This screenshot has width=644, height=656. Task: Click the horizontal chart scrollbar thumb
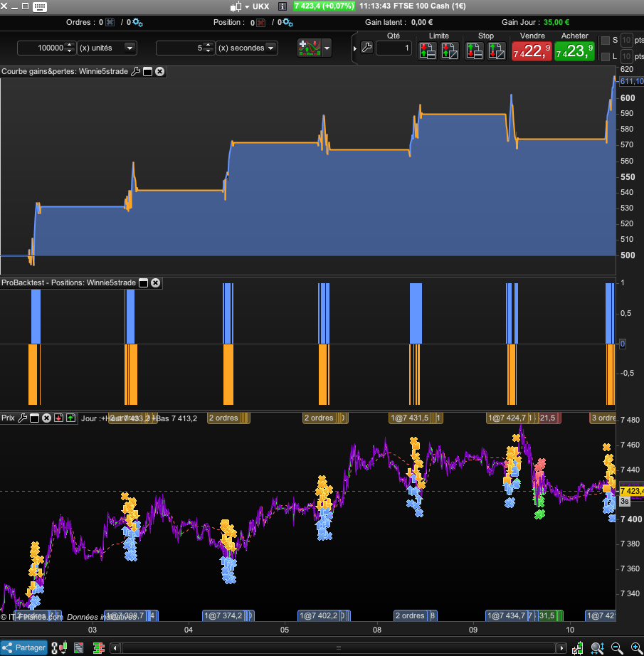pyautogui.click(x=339, y=648)
